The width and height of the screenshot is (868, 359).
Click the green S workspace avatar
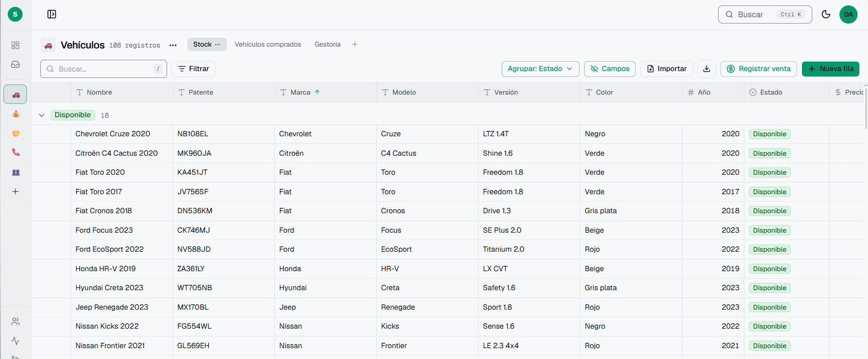[15, 14]
